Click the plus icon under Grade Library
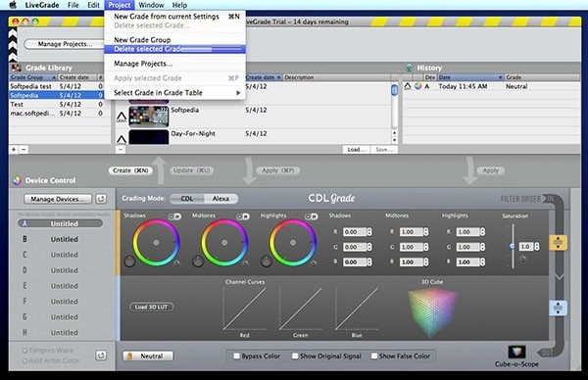The height and width of the screenshot is (380, 588). 14,150
